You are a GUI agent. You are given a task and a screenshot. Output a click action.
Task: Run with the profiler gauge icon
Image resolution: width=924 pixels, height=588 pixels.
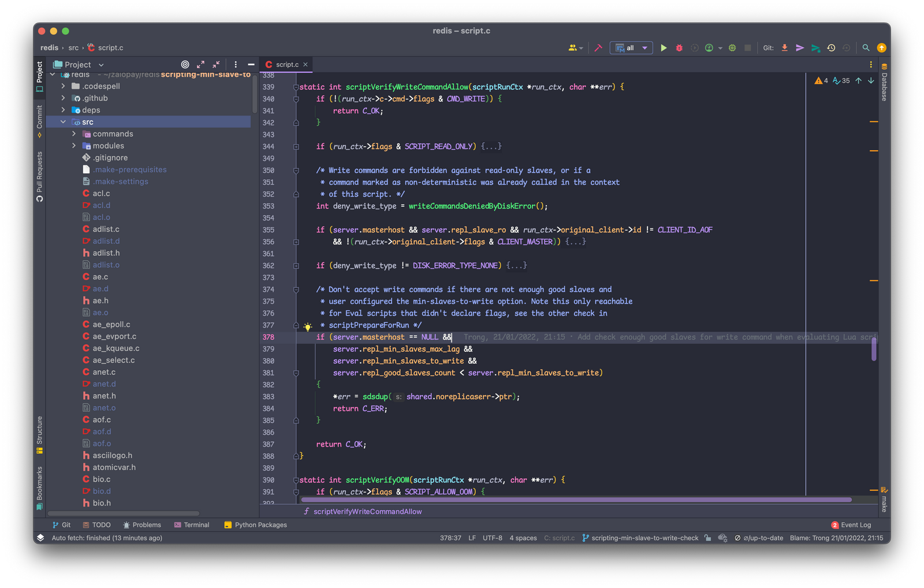(709, 48)
